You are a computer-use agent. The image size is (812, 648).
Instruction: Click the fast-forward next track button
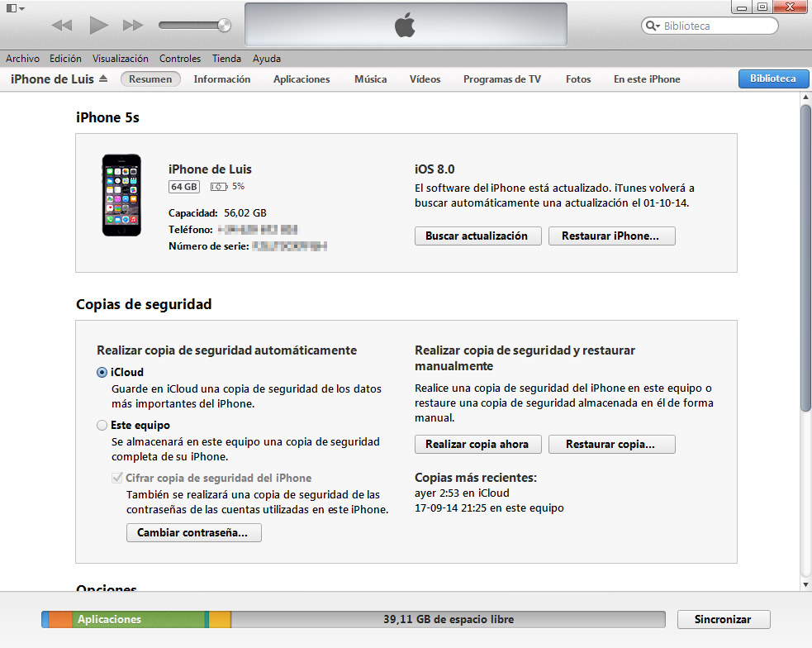pos(133,26)
